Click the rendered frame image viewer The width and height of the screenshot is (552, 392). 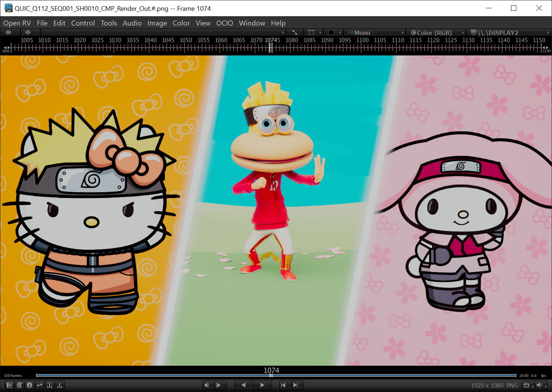point(276,211)
